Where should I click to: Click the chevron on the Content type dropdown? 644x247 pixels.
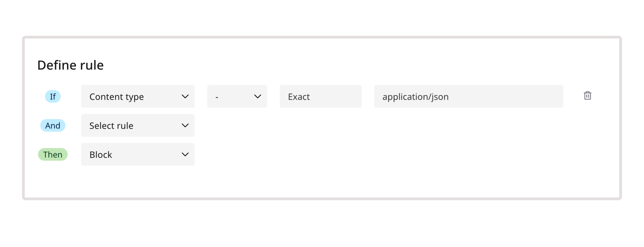coord(185,96)
